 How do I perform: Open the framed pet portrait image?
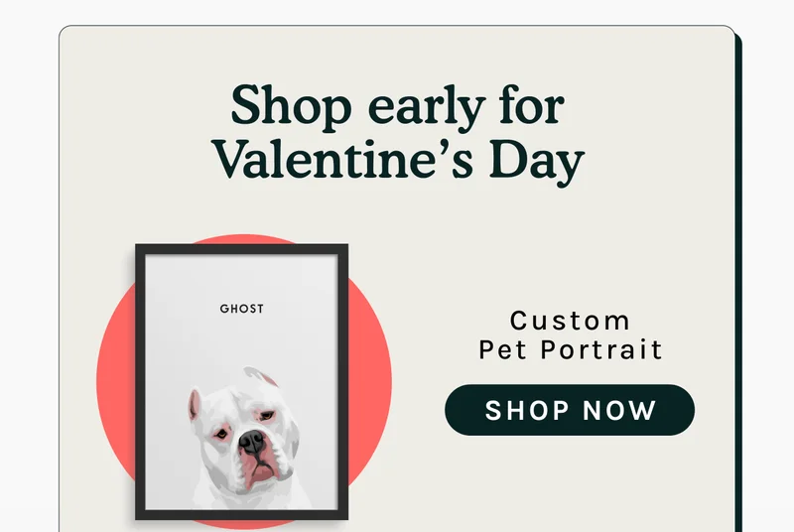click(x=241, y=382)
